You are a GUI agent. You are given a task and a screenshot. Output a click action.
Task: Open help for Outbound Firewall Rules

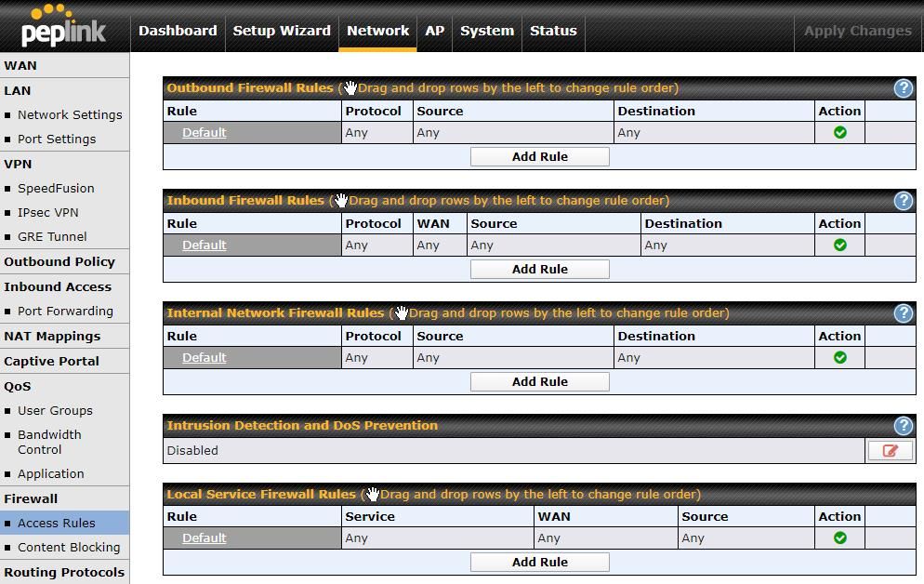[x=903, y=87]
